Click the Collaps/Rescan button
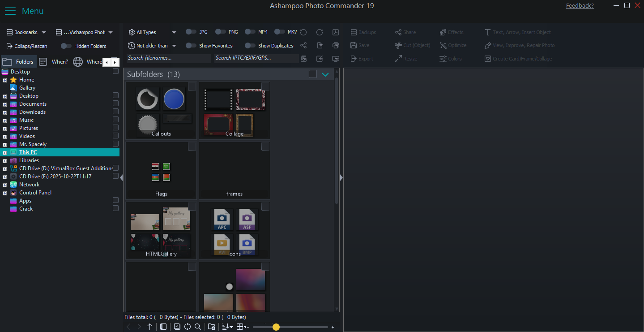Image resolution: width=644 pixels, height=332 pixels. click(27, 46)
